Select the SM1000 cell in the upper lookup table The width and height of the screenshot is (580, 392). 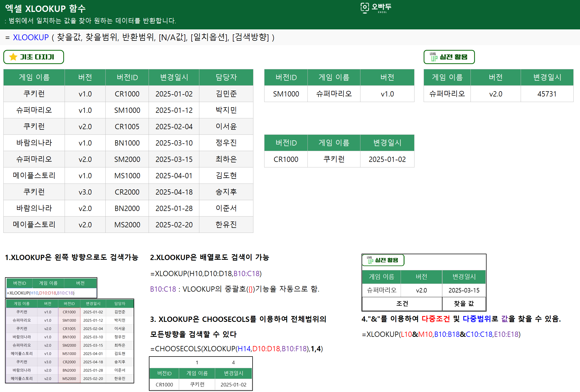286,94
